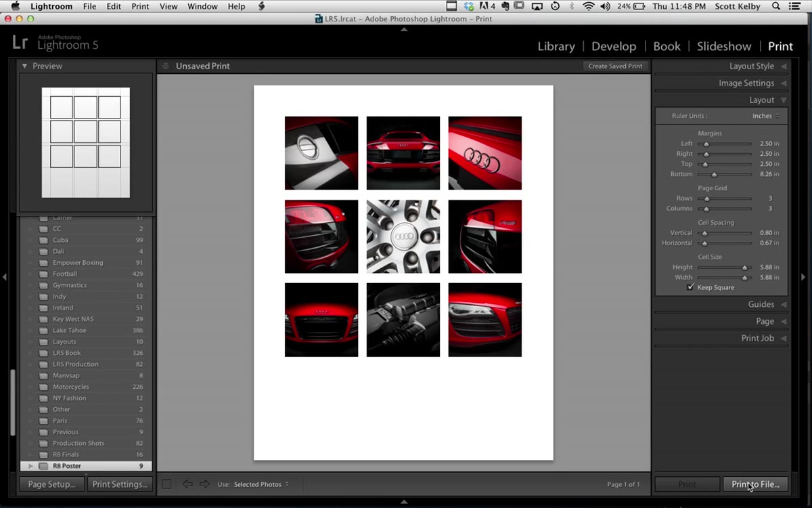Open the Time Machine menu icon
Image resolution: width=812 pixels, height=508 pixels.
click(555, 6)
